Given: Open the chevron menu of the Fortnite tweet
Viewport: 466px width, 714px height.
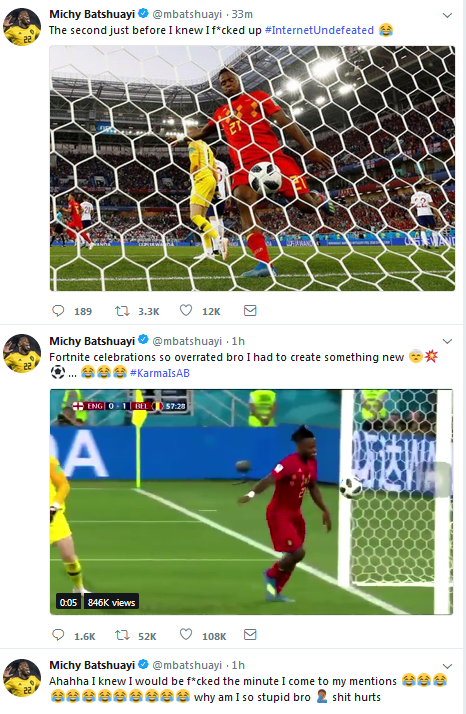Looking at the screenshot, I should [x=447, y=342].
